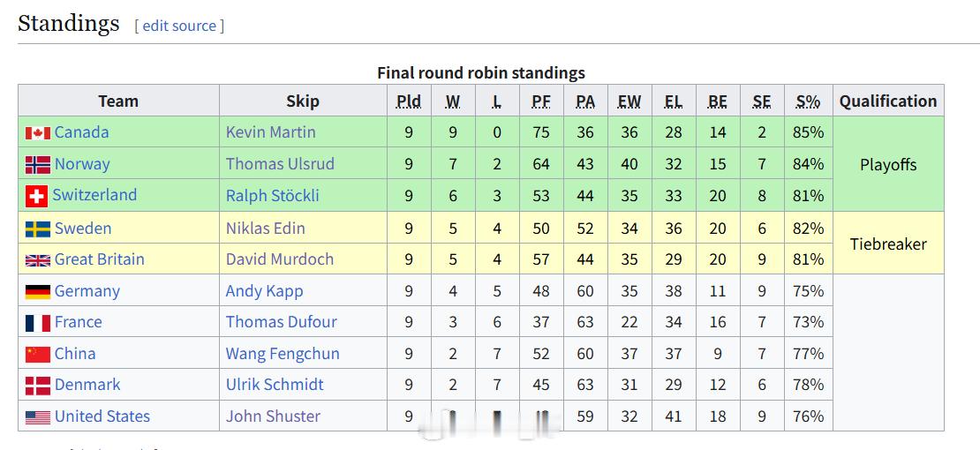Click the Norway flag icon
This screenshot has height=450, width=980.
click(x=37, y=165)
